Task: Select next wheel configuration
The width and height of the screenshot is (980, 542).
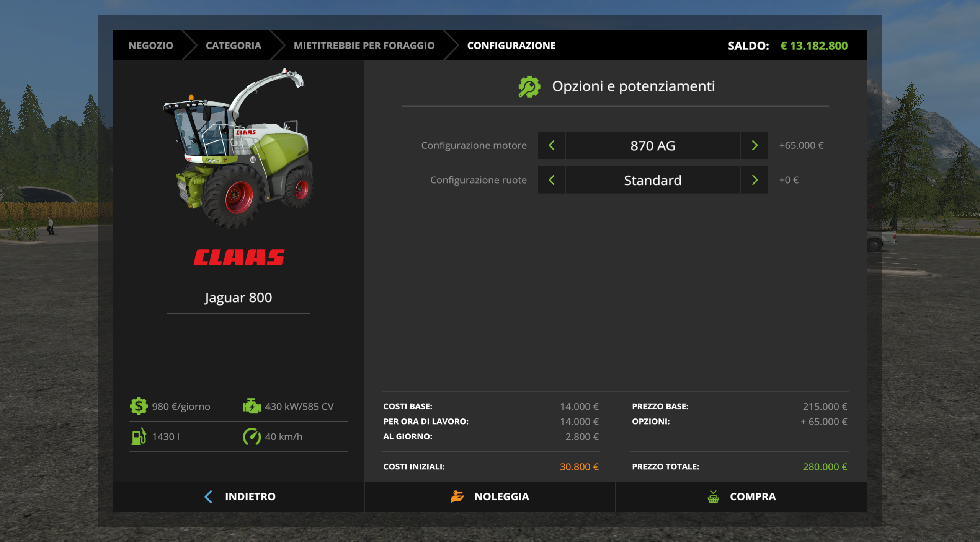Action: [x=755, y=180]
